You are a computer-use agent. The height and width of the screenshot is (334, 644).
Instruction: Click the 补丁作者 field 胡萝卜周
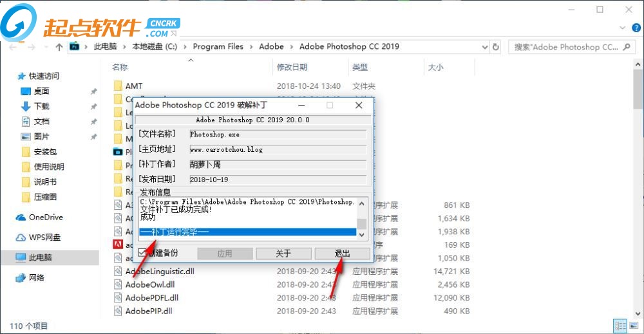pos(278,165)
